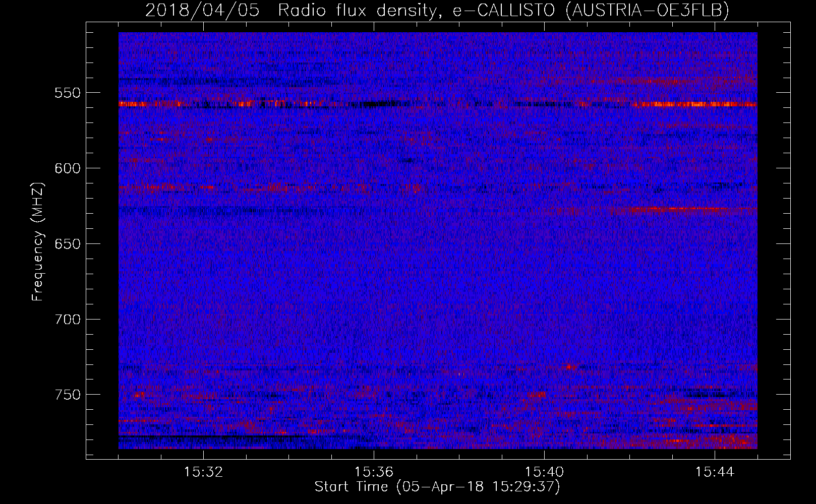This screenshot has height=504, width=816.
Task: Click the plot title 'Radio flux density, e-CALLISTO'
Action: click(x=416, y=10)
